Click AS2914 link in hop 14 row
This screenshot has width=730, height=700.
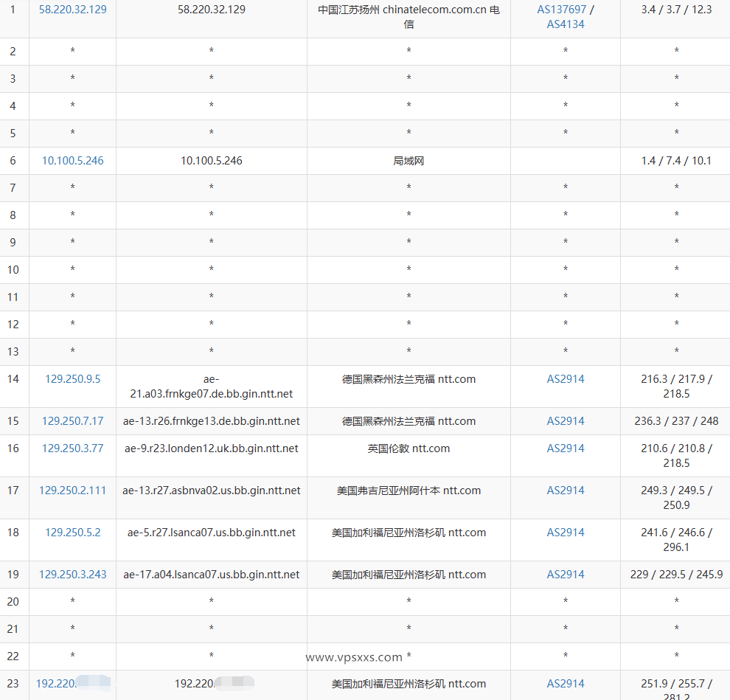click(565, 379)
